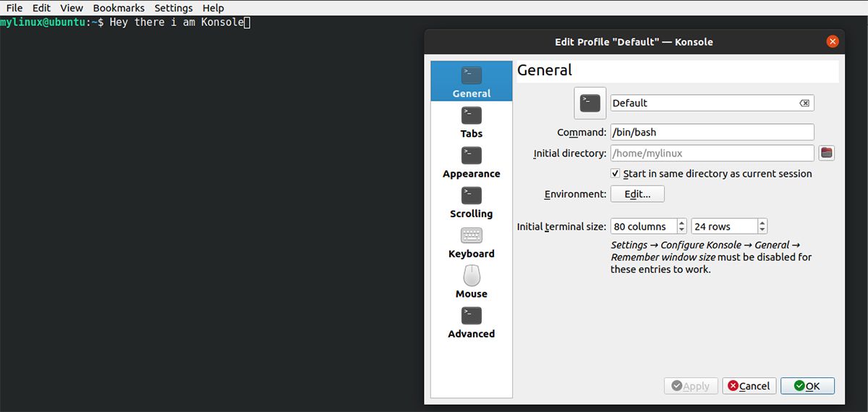Decrease the rows value by one
Screen dimensions: 868x412
(x=762, y=230)
